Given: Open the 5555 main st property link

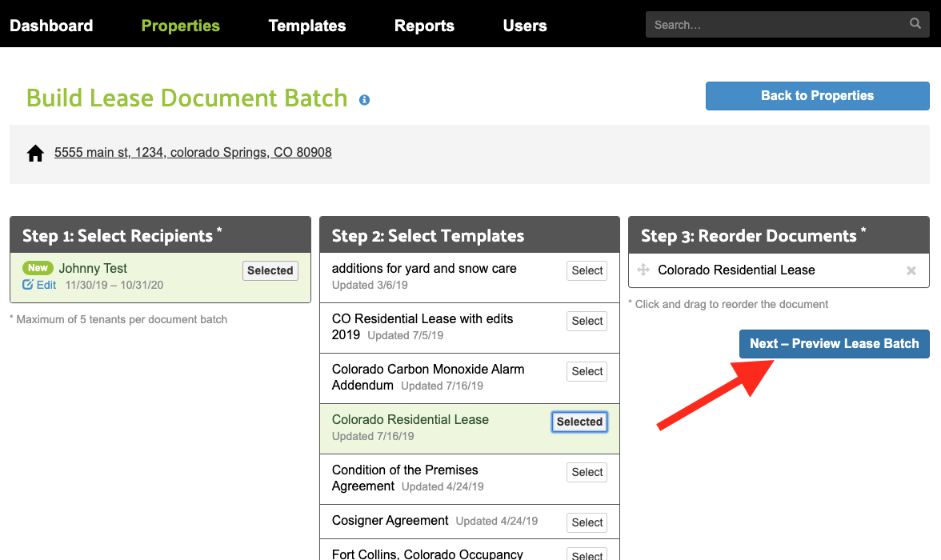Looking at the screenshot, I should tap(192, 151).
